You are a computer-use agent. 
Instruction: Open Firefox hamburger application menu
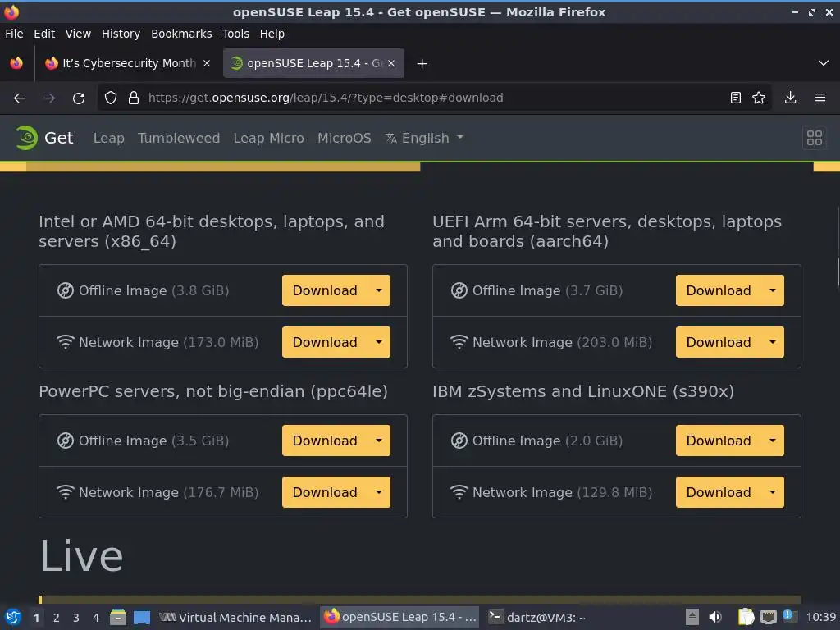tap(820, 98)
